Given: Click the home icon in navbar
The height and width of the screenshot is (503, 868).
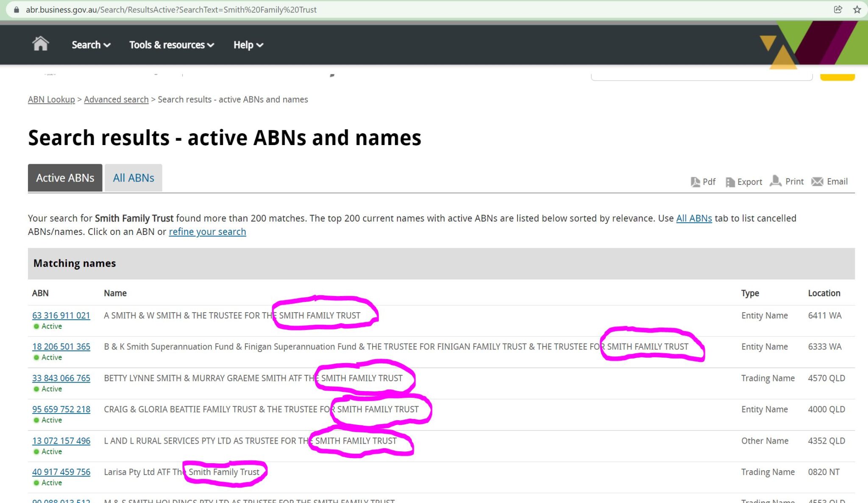Looking at the screenshot, I should point(40,44).
